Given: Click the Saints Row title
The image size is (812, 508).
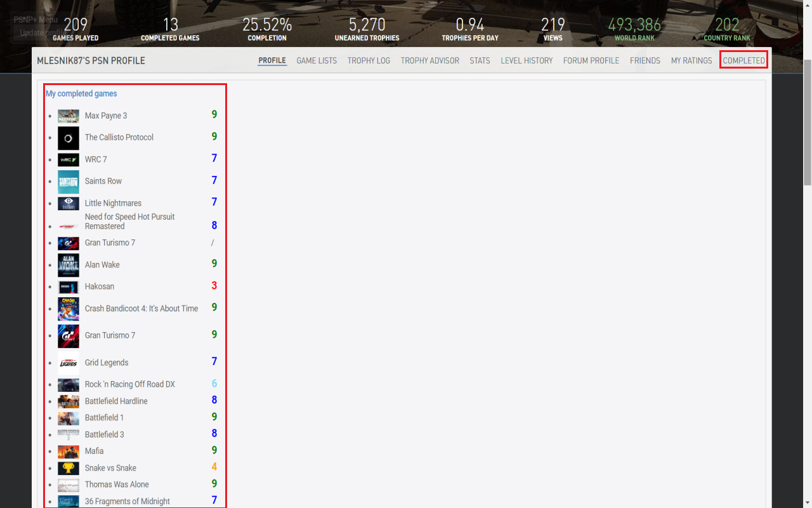Looking at the screenshot, I should click(103, 181).
